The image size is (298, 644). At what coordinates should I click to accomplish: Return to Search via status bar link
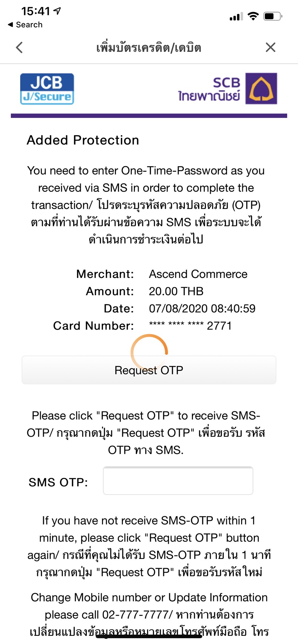click(25, 25)
